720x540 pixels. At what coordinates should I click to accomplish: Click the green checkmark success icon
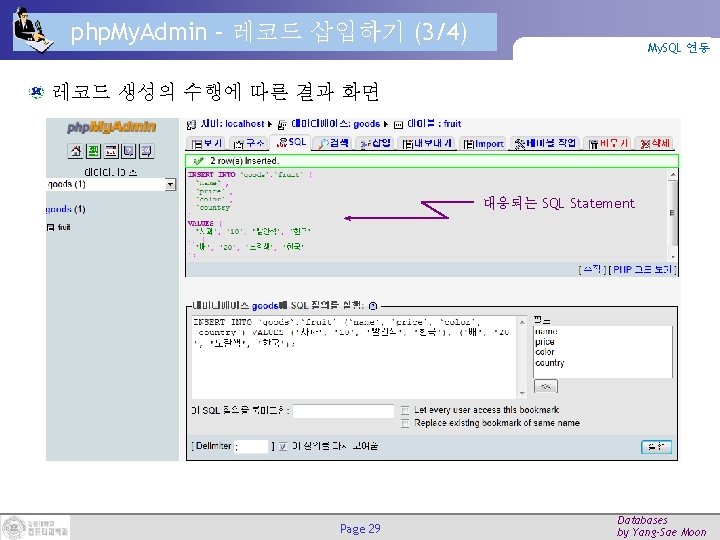coord(198,161)
